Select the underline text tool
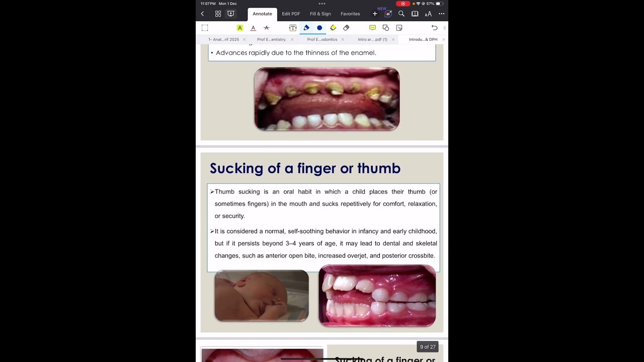This screenshot has width=644, height=362. [x=253, y=28]
